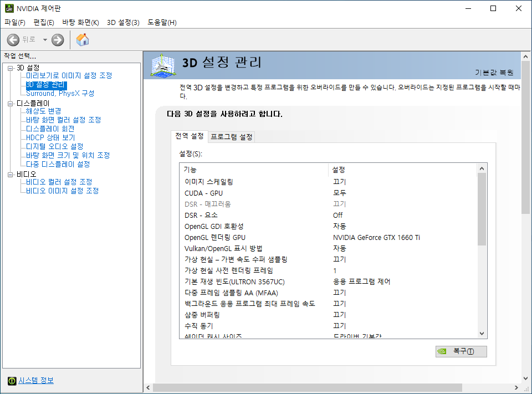Screen dimensions: 532x394
Task: Select the 수직 동기 setting row
Action: 328,326
